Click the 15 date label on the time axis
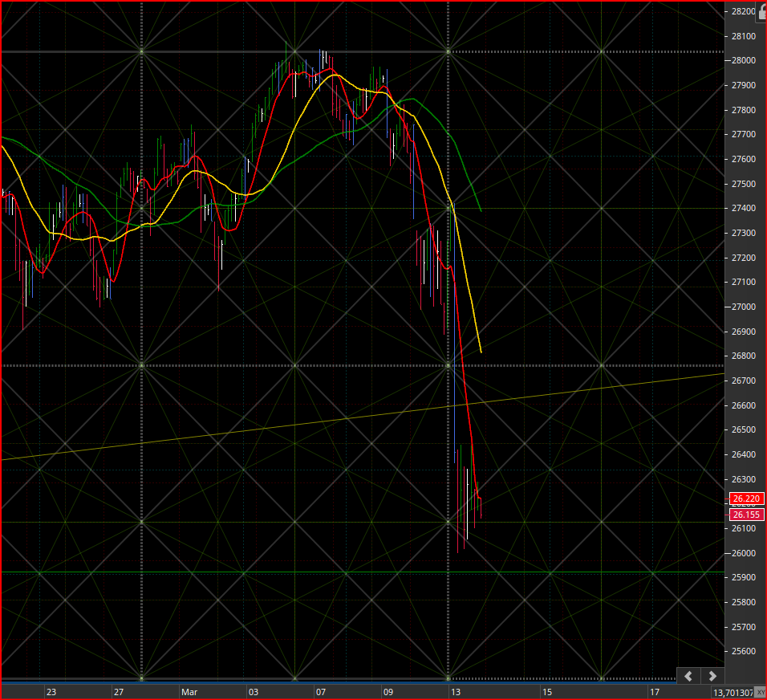Screen dimensions: 767x700 pos(547,692)
